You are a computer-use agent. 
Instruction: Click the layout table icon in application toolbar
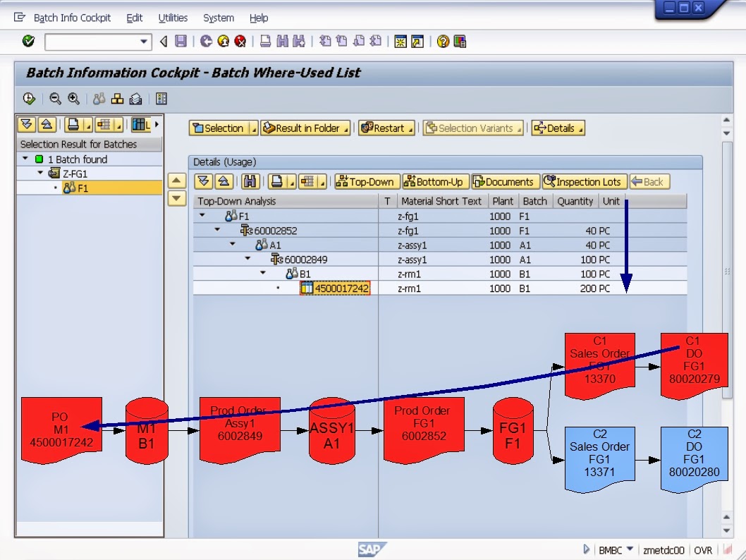click(x=161, y=99)
